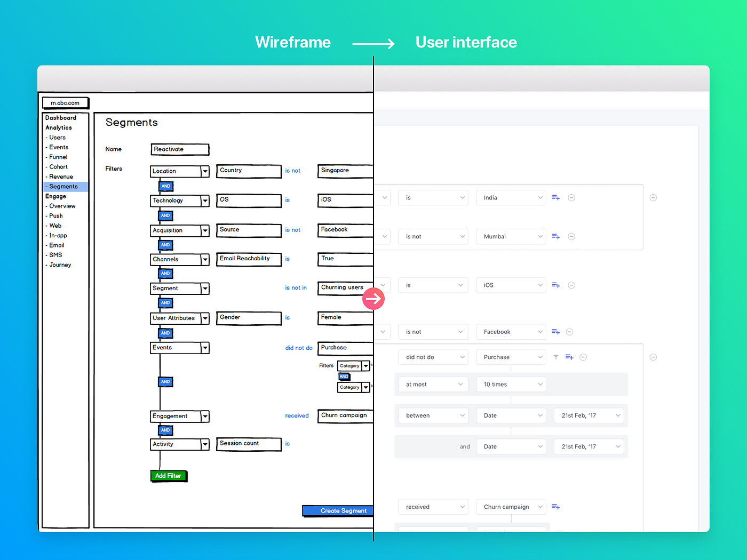
Task: Click the AND connector between Location and Technology
Action: pos(165,186)
